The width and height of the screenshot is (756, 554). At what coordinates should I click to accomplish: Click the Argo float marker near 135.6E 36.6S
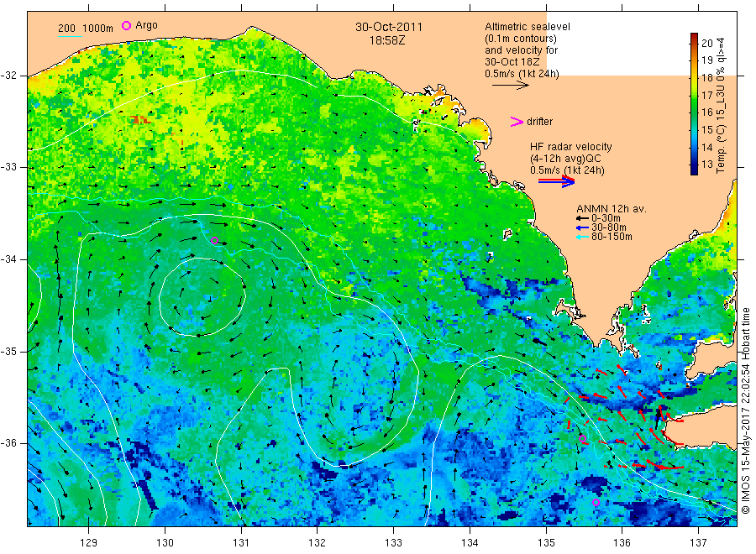[x=596, y=503]
